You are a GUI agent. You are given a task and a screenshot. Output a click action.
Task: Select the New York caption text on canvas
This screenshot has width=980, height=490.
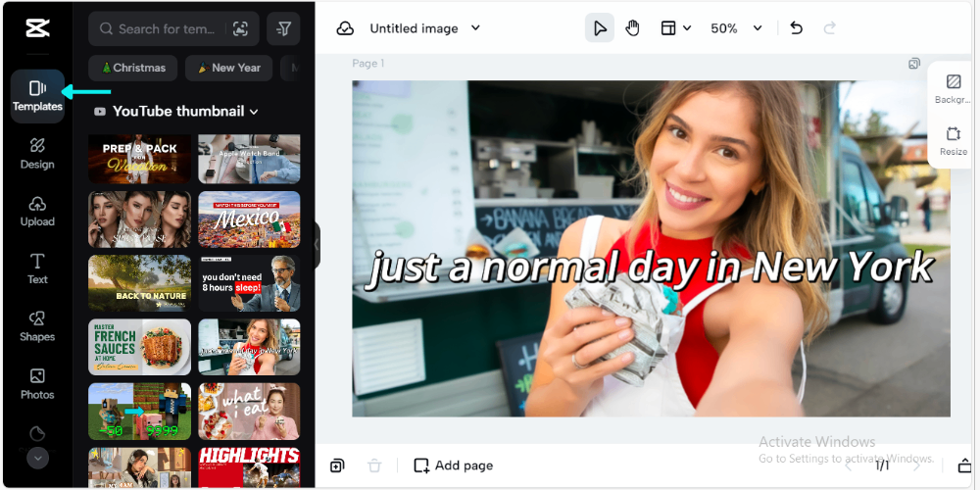(x=650, y=268)
